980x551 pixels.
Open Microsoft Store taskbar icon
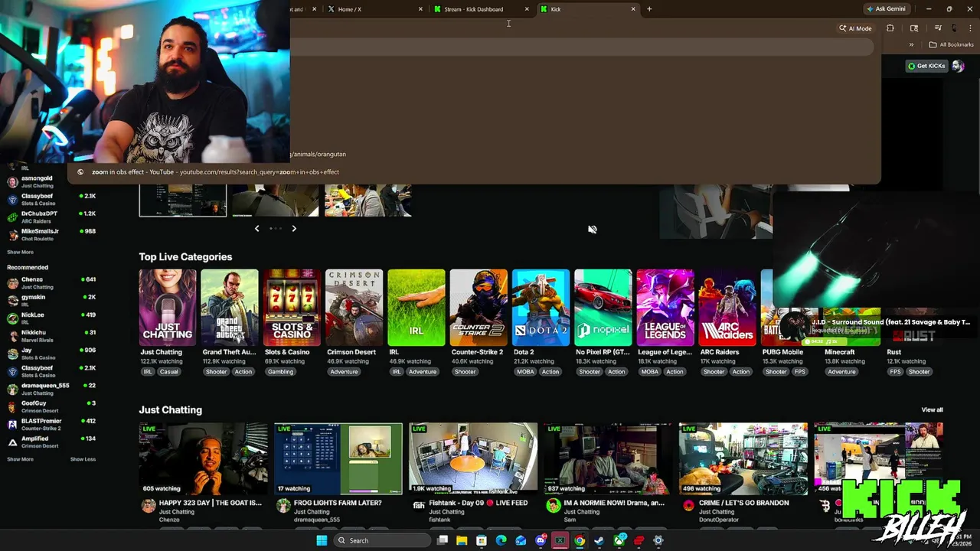[x=481, y=540]
